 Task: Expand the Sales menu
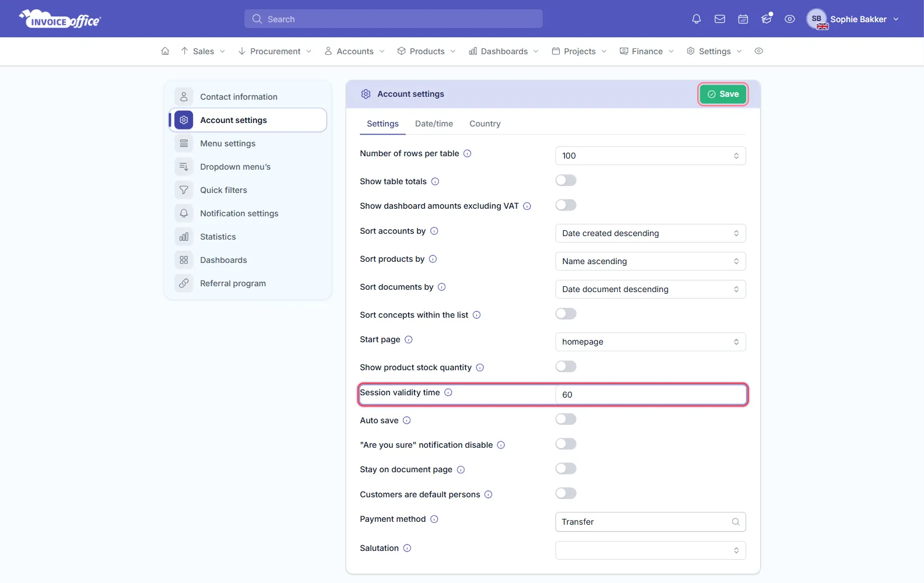203,51
